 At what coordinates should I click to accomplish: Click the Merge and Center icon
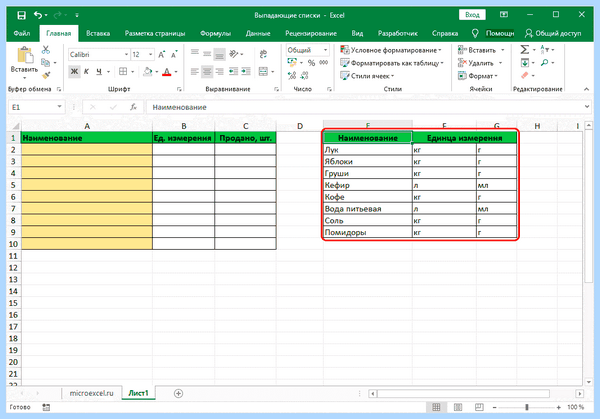264,72
